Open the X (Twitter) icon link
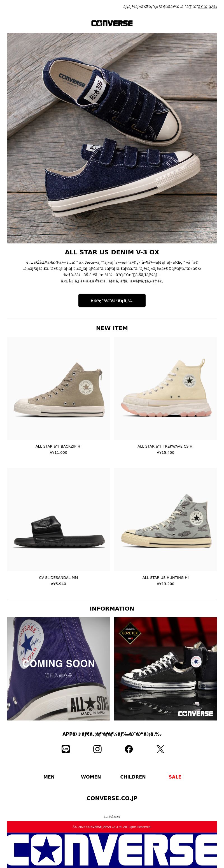This screenshot has height=868, width=224. [x=160, y=749]
